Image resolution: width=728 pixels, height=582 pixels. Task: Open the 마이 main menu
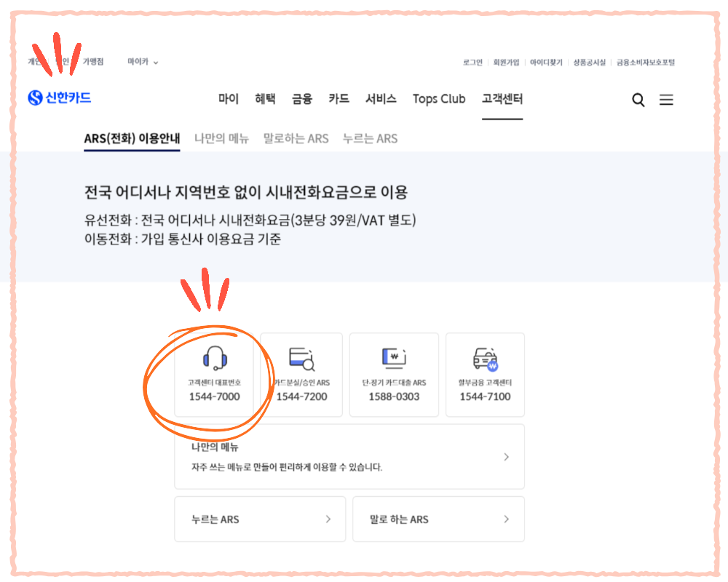pos(229,99)
